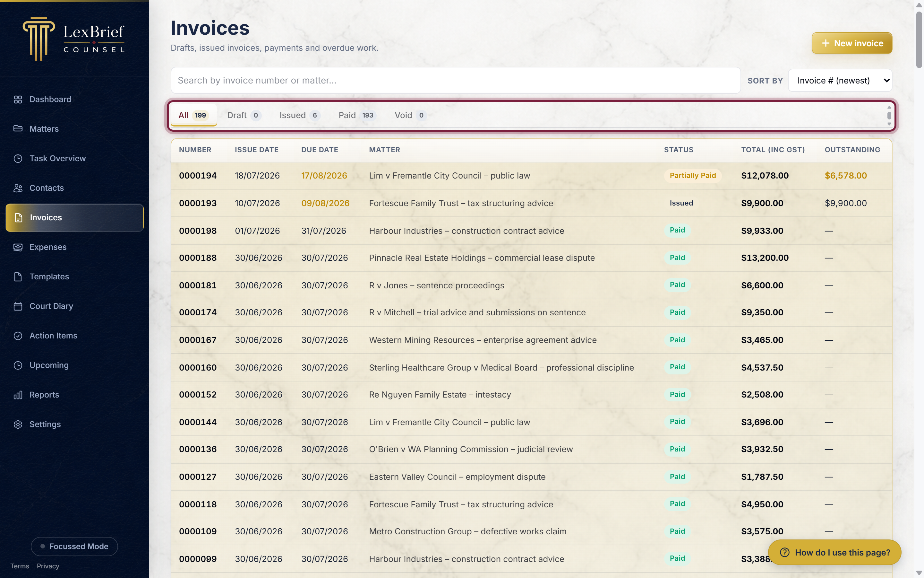Click the Reports bar chart icon
Screen dimensions: 924x578
click(x=18, y=395)
